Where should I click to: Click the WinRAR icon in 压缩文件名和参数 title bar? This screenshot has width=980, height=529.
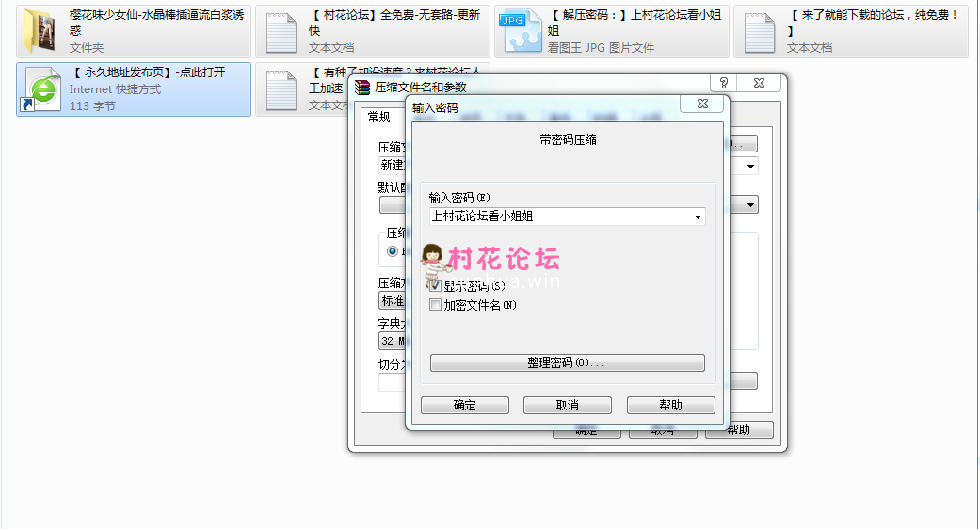(362, 88)
